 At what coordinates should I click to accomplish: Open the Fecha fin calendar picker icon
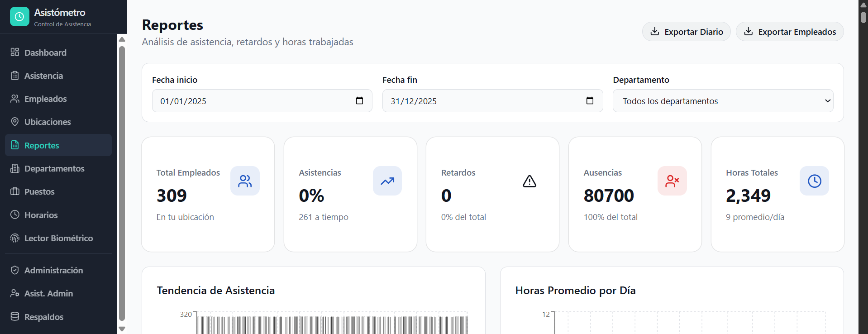coord(590,100)
